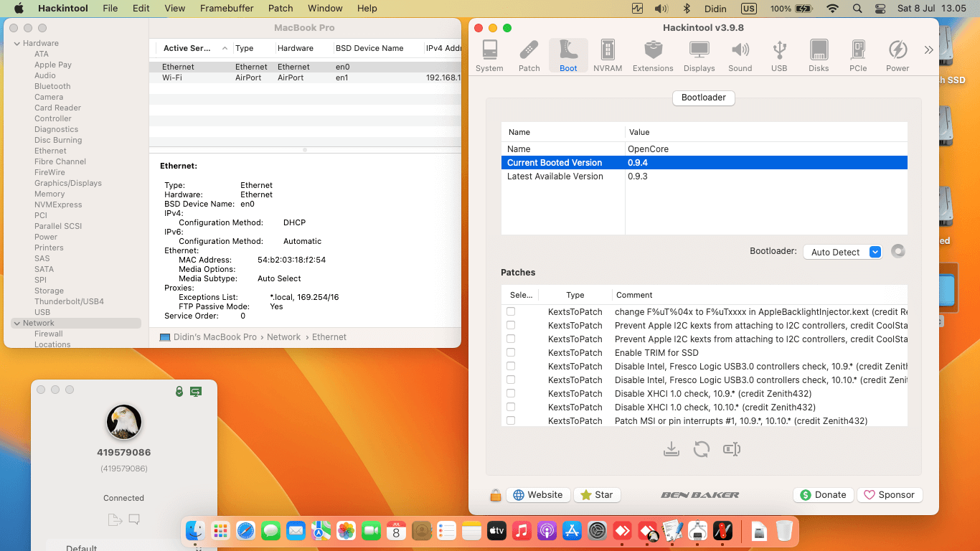Check the Enable TRIM for SSD patch

[x=511, y=352]
